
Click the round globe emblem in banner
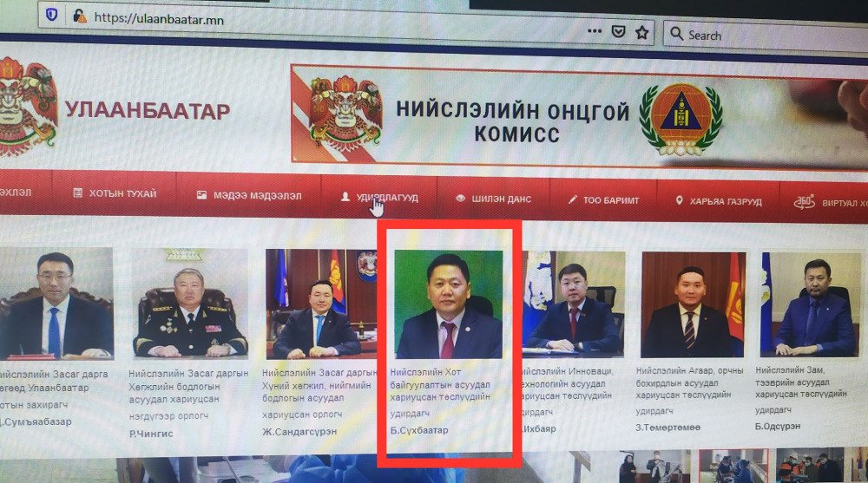coord(681,120)
